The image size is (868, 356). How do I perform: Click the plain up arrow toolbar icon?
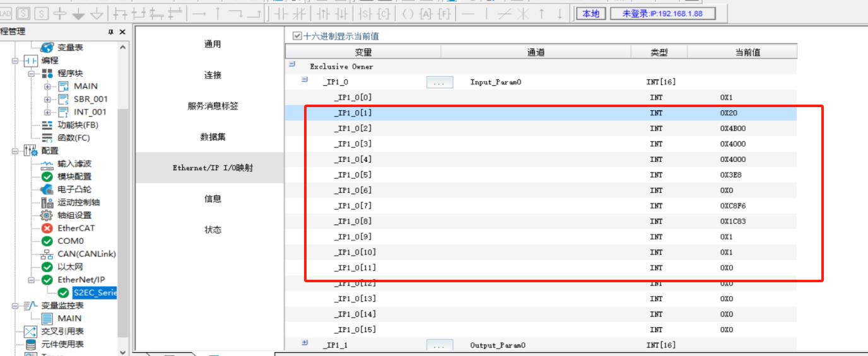point(541,14)
